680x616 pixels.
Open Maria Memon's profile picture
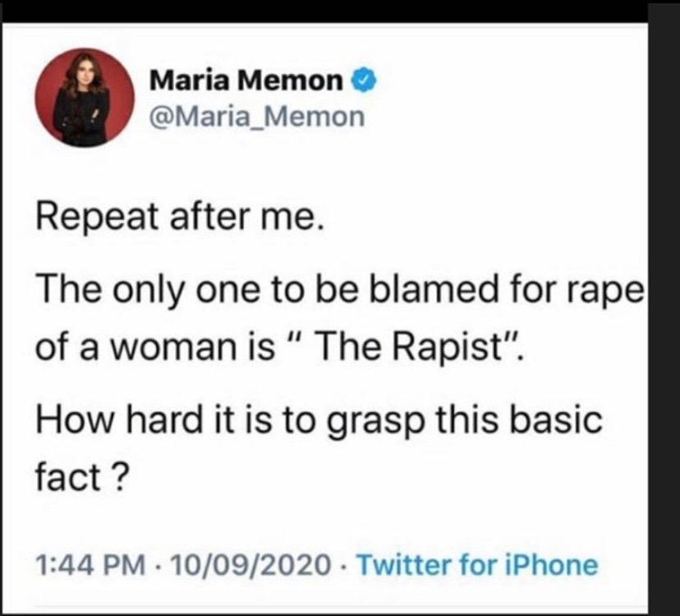pos(84,98)
